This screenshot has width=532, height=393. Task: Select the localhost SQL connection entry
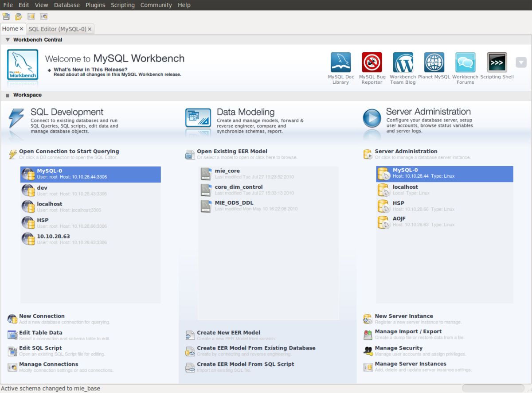90,207
